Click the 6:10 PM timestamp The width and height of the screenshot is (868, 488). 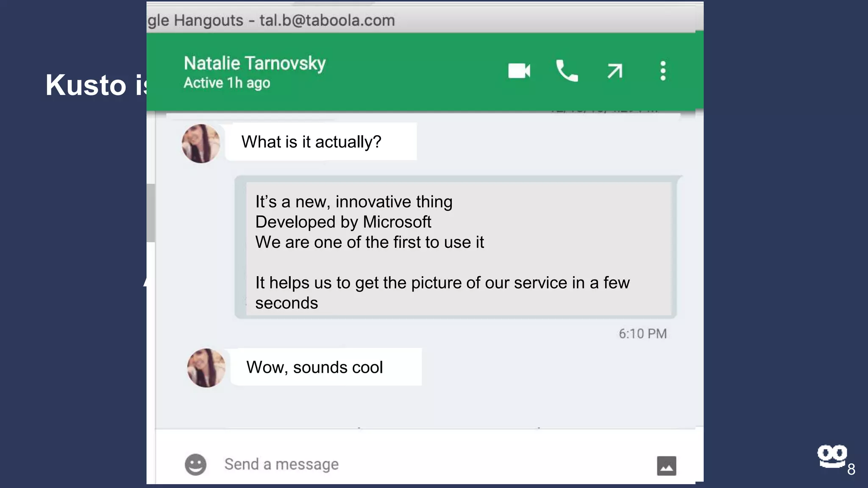643,334
